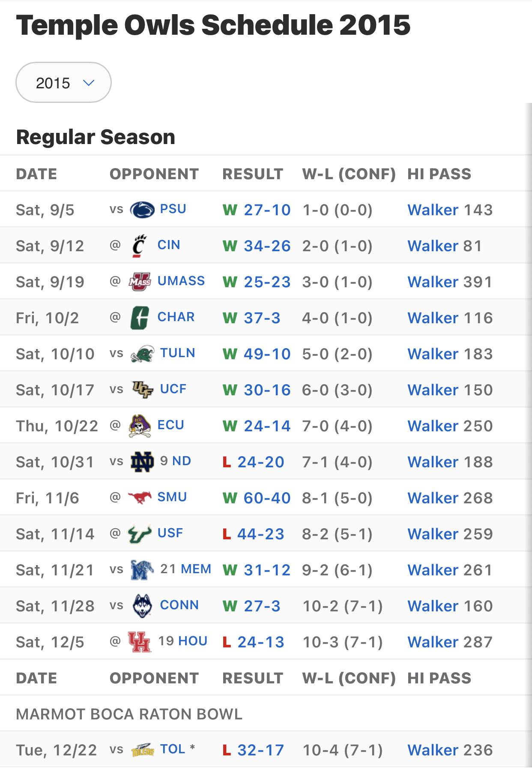Viewport: 532px width, 776px height.
Task: Open the TOL bowl opponent link
Action: pyautogui.click(x=173, y=749)
